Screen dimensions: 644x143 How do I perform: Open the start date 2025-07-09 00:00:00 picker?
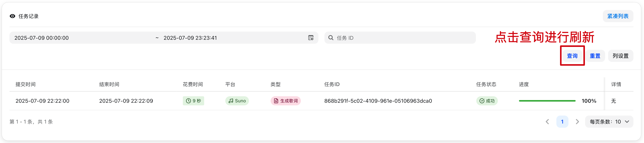tap(42, 38)
